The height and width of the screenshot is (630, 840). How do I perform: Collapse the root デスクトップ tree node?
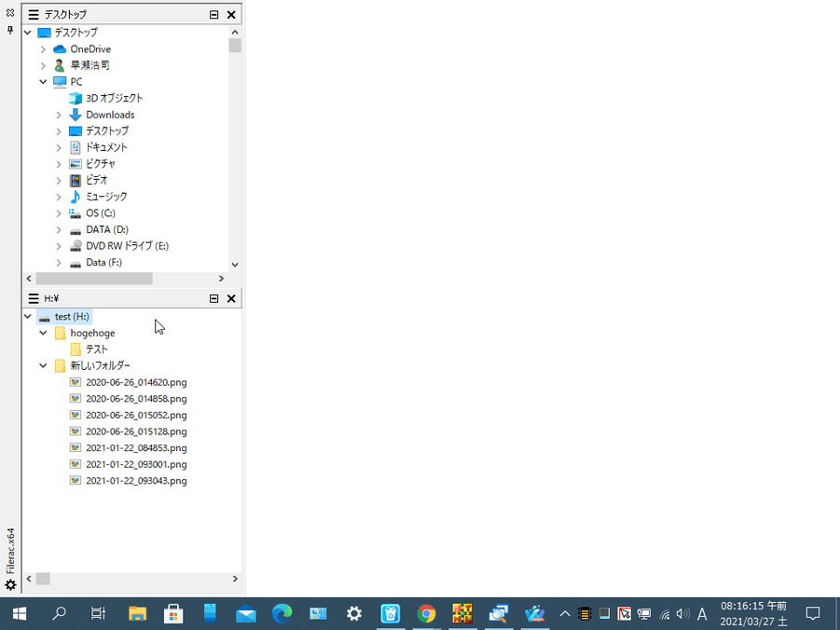tap(28, 33)
